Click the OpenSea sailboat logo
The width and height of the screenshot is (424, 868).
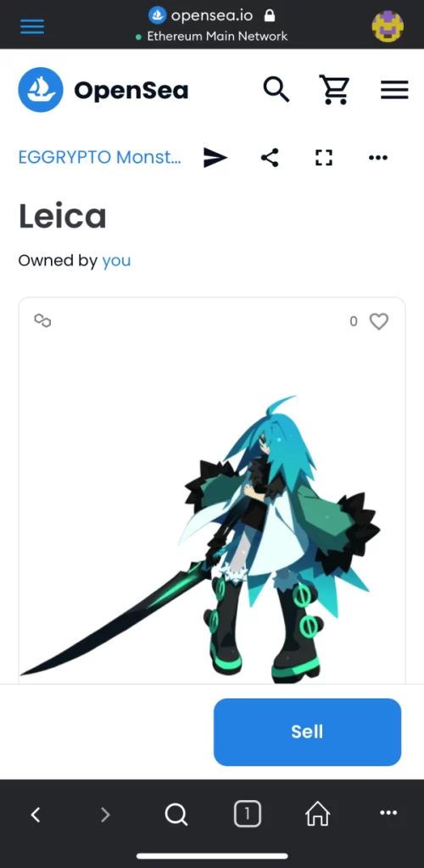(x=41, y=90)
